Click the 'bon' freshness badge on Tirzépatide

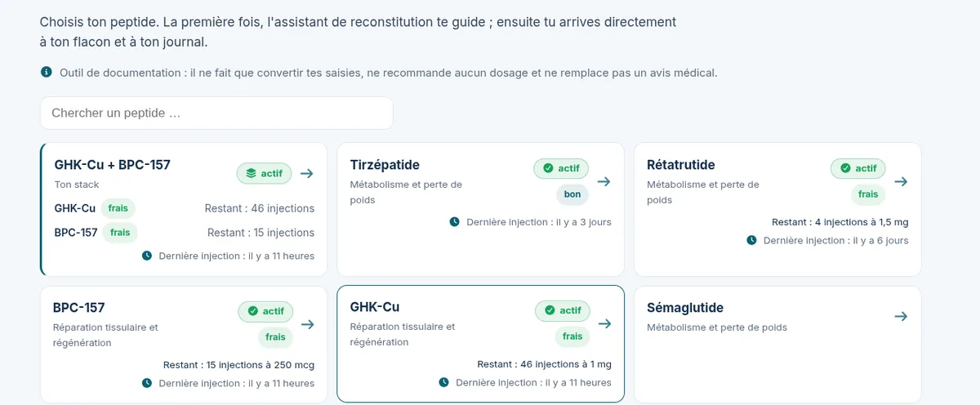[572, 194]
